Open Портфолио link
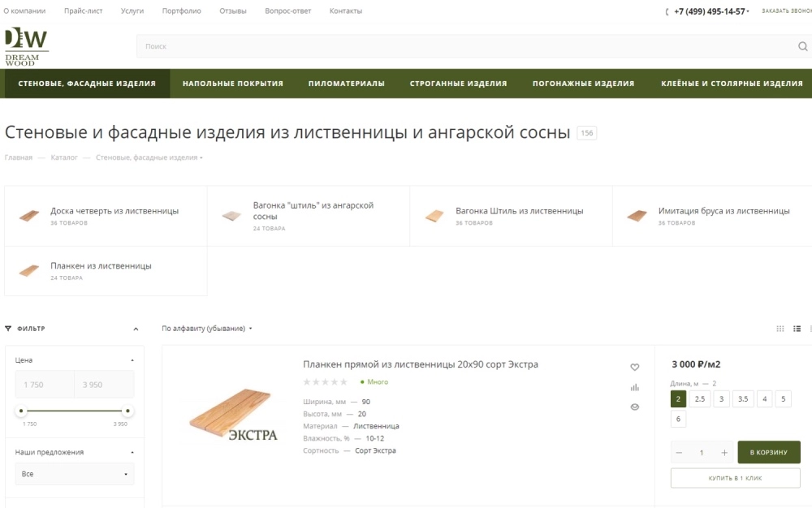The height and width of the screenshot is (508, 812). 182,11
